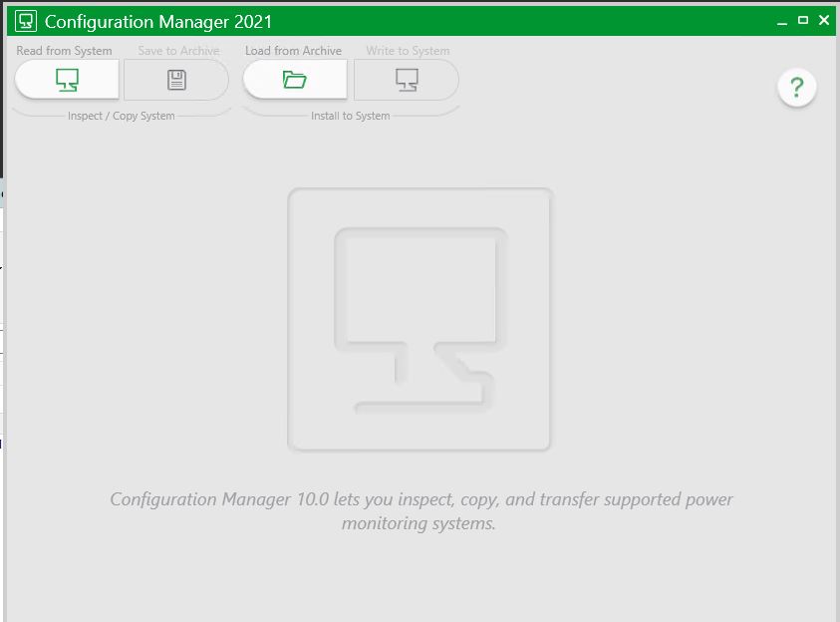Click the "Load from Archive" text label
This screenshot has height=622, width=840.
(293, 51)
